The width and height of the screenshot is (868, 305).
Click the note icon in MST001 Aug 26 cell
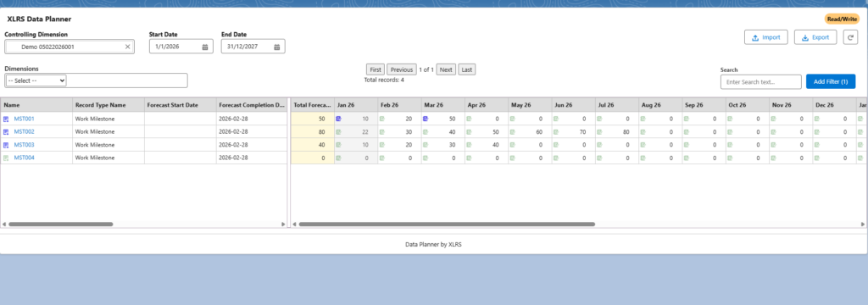(643, 119)
